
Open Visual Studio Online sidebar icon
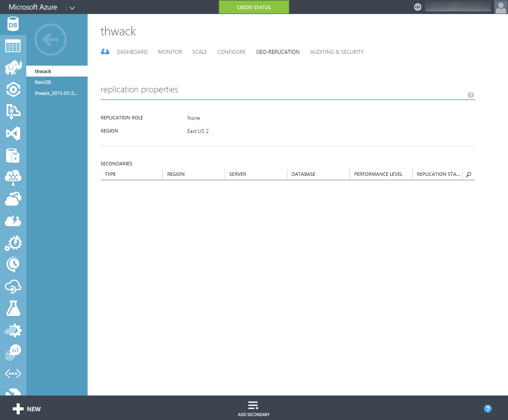[13, 133]
